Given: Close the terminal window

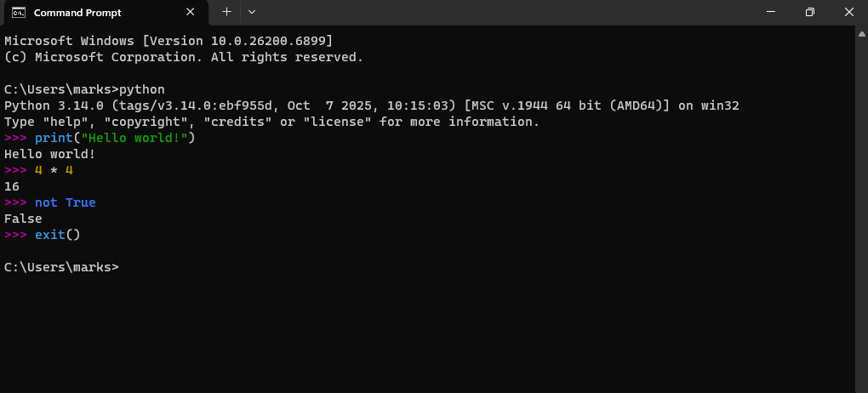Looking at the screenshot, I should pos(848,12).
